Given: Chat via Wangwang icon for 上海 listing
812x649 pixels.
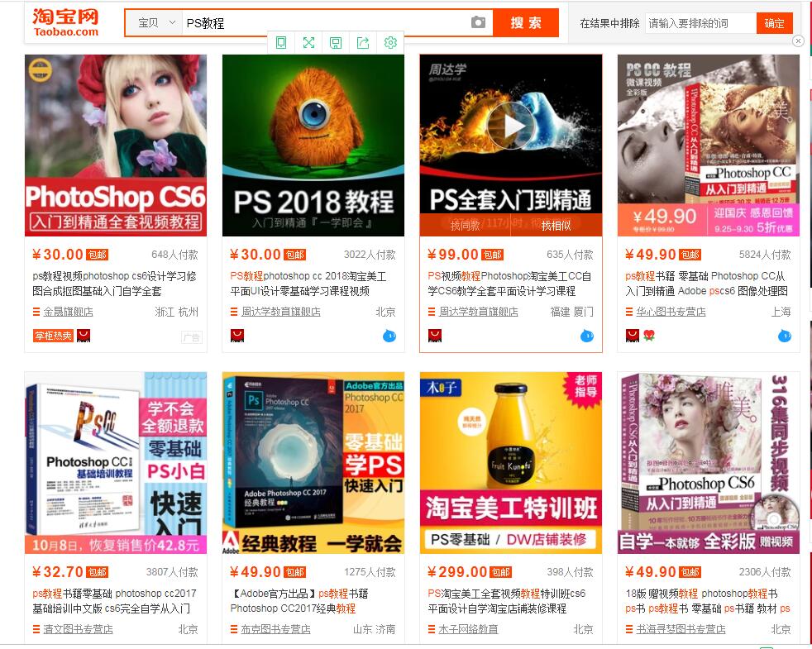Looking at the screenshot, I should tap(785, 336).
